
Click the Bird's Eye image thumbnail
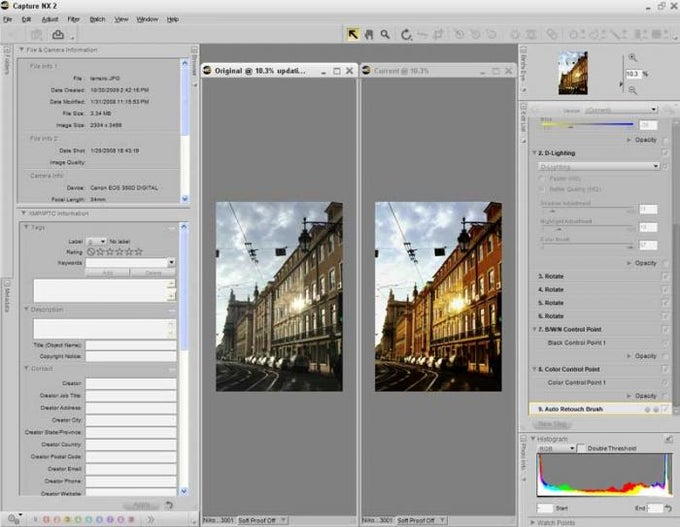point(573,72)
